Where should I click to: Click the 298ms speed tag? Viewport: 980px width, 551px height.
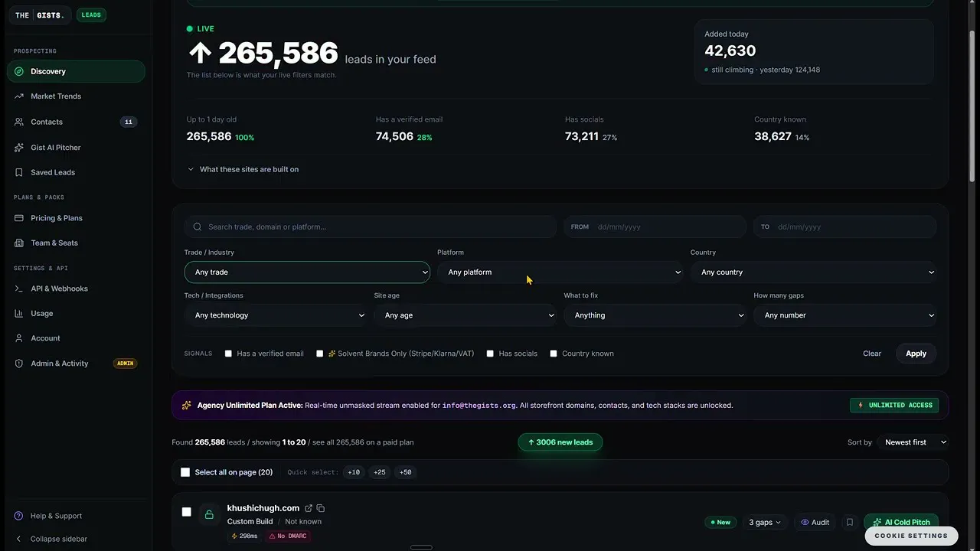coord(244,536)
